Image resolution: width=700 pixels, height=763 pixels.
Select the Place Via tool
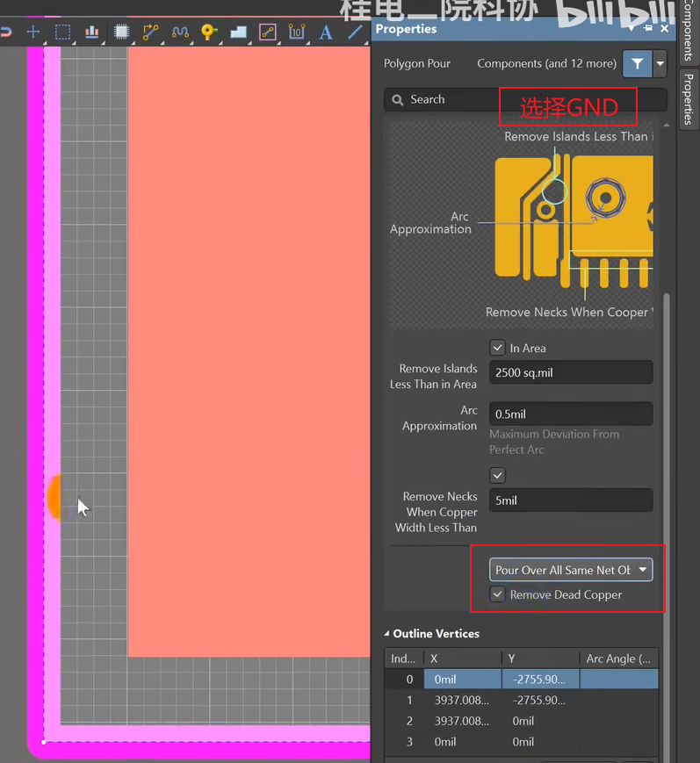(208, 32)
